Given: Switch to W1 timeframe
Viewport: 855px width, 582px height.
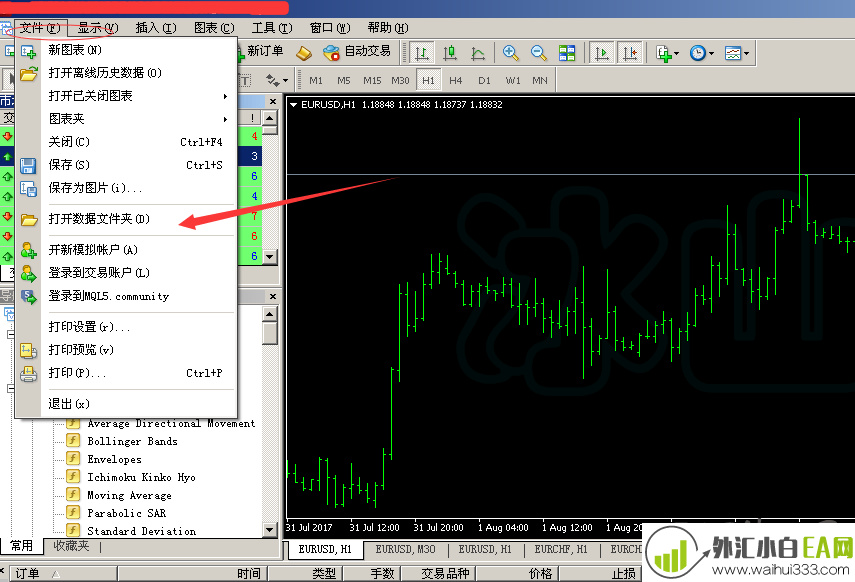Looking at the screenshot, I should pyautogui.click(x=513, y=81).
